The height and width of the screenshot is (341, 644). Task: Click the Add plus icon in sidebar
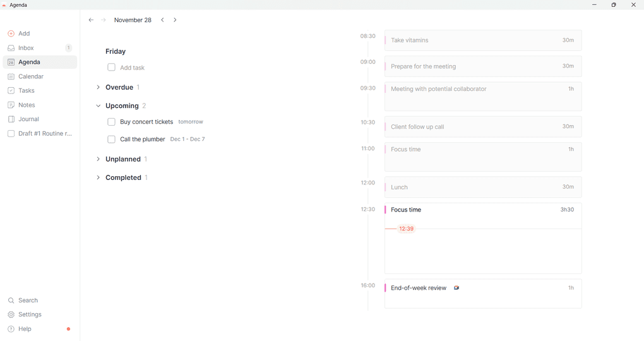11,33
